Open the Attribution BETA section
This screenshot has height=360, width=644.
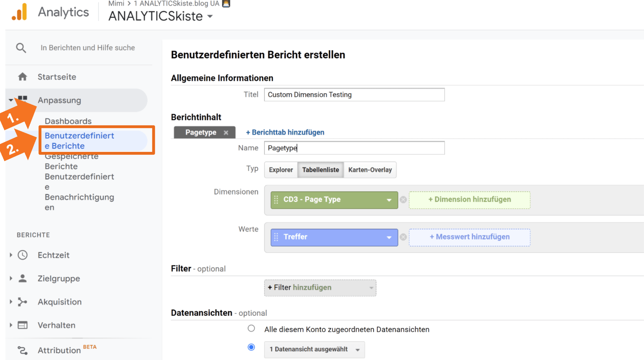[67, 350]
